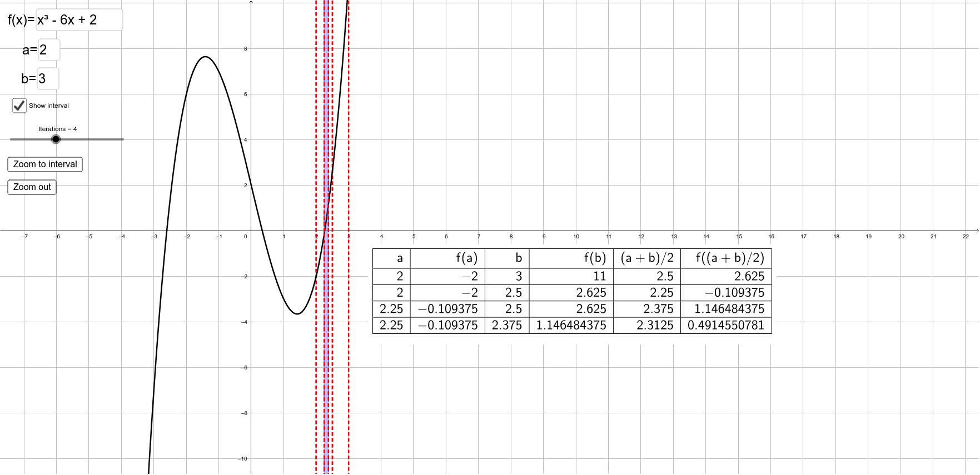
Task: Click the midpoint cell showing 2.3125
Action: [x=654, y=325]
